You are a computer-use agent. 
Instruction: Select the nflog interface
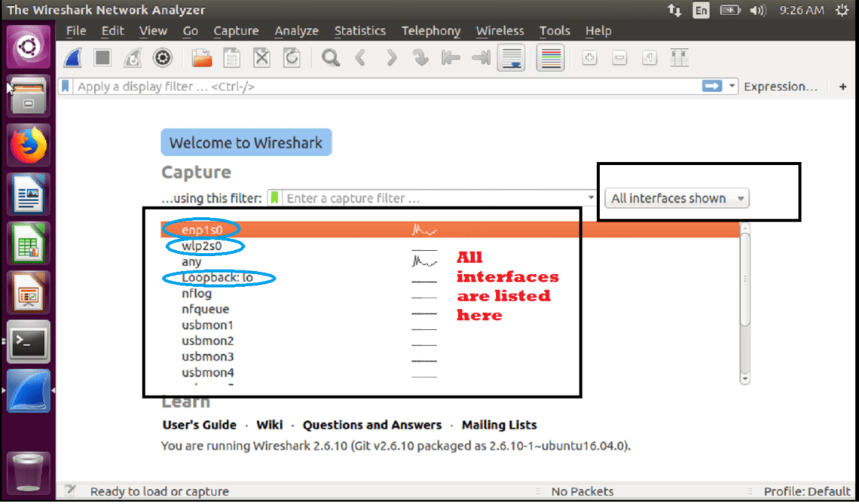click(x=451, y=294)
